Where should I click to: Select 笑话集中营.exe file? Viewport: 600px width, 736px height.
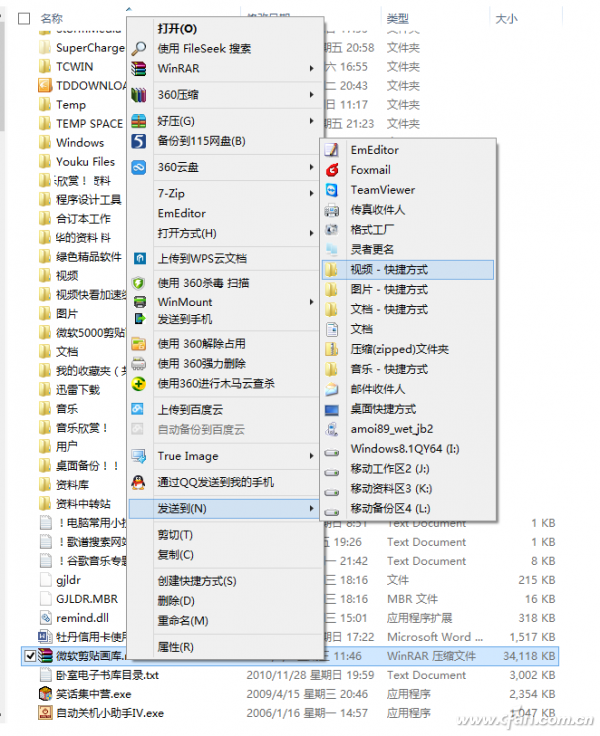click(93, 694)
